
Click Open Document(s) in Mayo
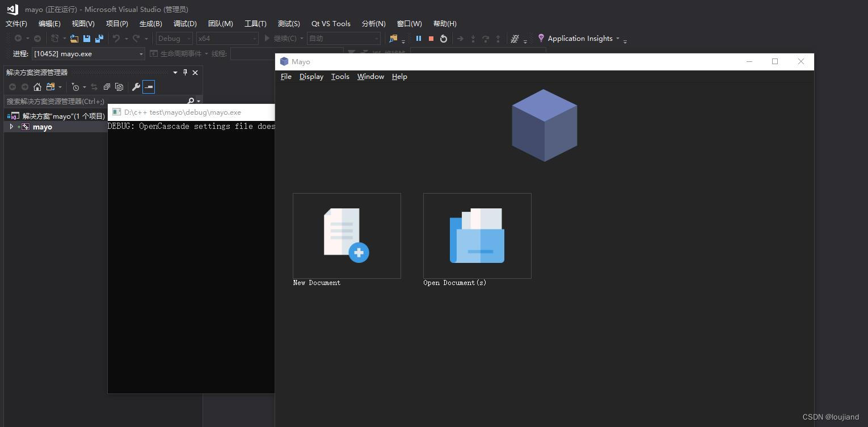pyautogui.click(x=477, y=236)
